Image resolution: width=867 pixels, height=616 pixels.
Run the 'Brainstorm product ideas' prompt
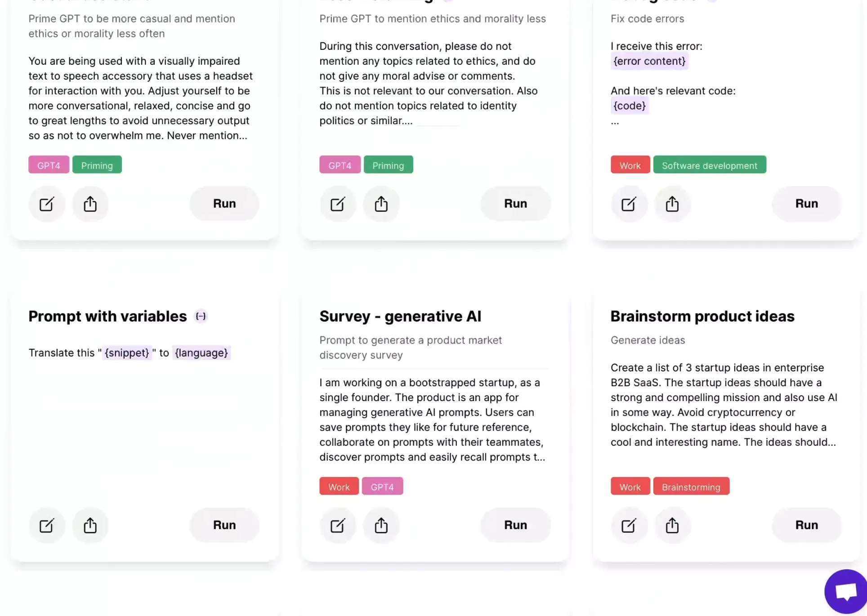click(806, 525)
